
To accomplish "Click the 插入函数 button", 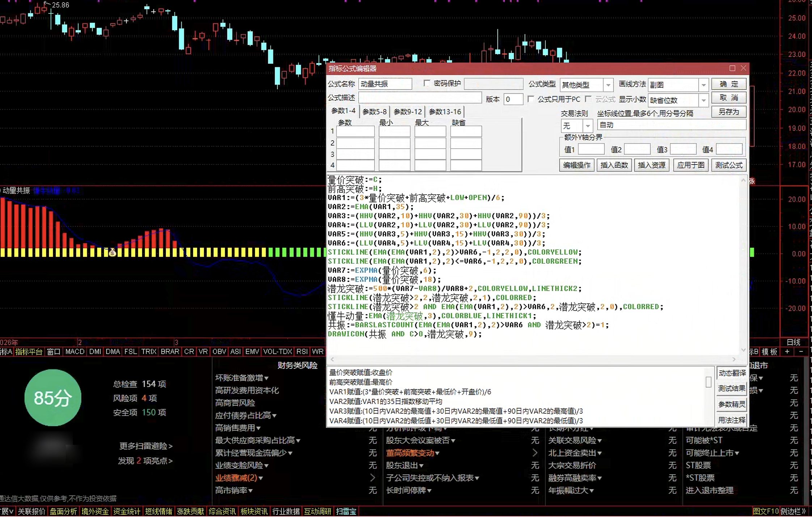I will [614, 165].
